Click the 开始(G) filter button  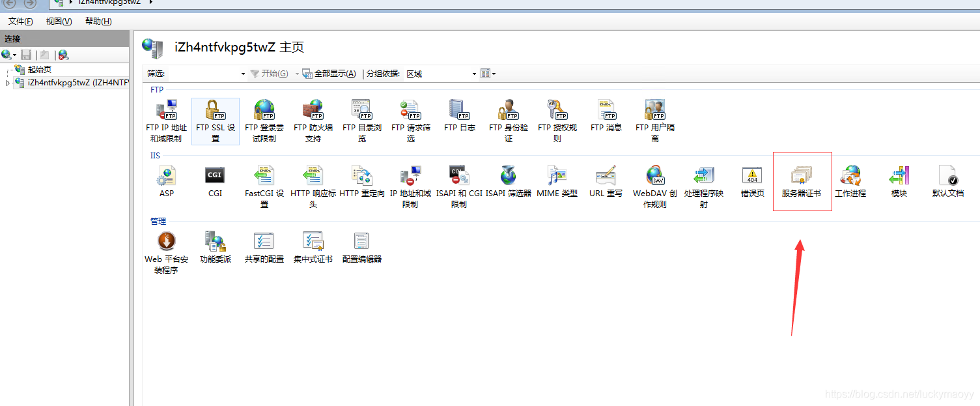point(269,74)
